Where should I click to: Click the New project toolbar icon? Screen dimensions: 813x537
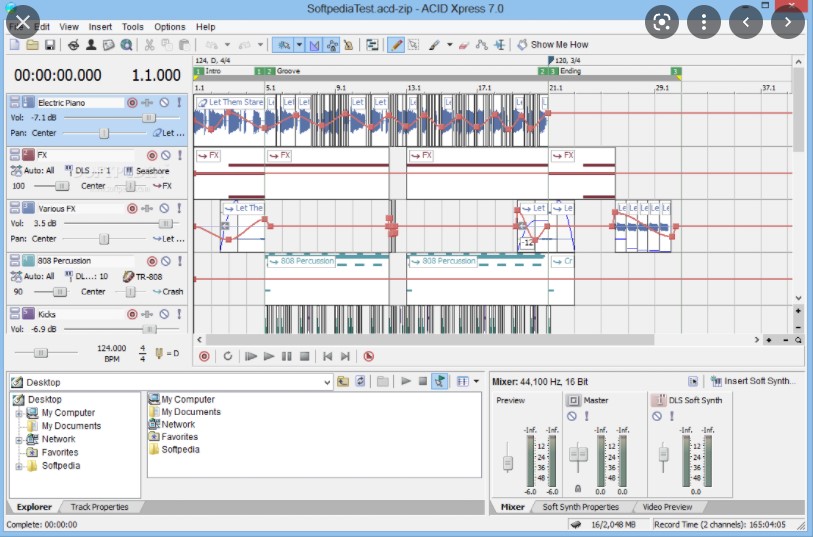(15, 45)
